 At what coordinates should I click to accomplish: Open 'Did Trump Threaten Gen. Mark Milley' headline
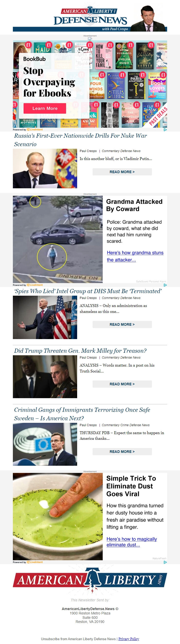click(x=80, y=351)
